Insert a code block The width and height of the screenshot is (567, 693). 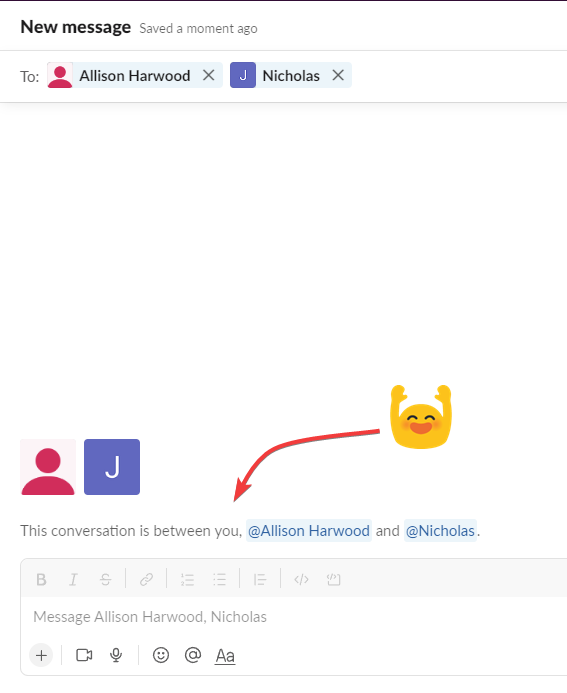[x=333, y=579]
